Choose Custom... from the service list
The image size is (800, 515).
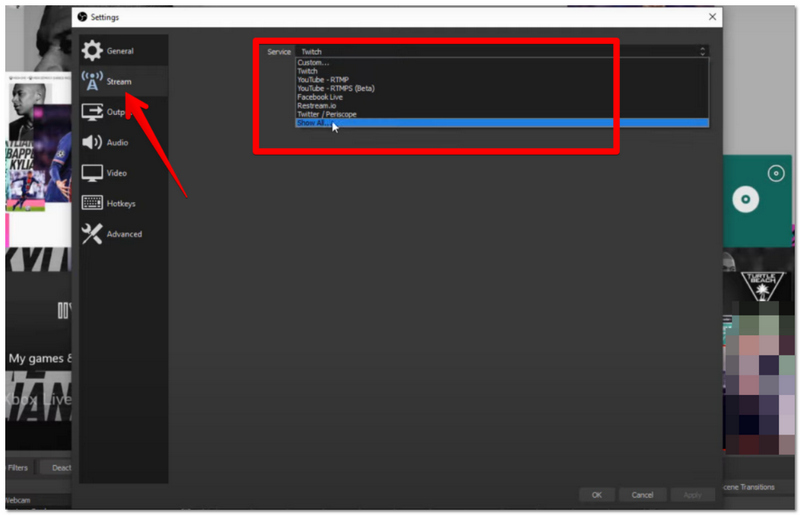tap(314, 62)
